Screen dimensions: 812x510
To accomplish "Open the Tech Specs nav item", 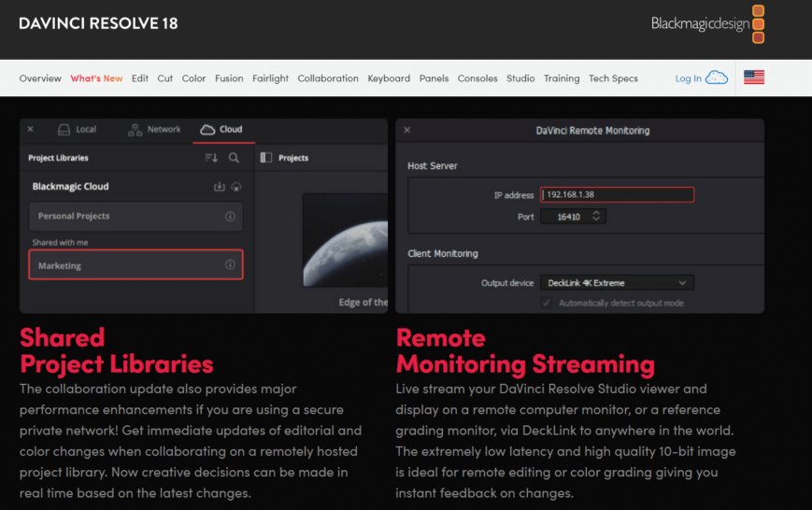I will click(x=613, y=78).
